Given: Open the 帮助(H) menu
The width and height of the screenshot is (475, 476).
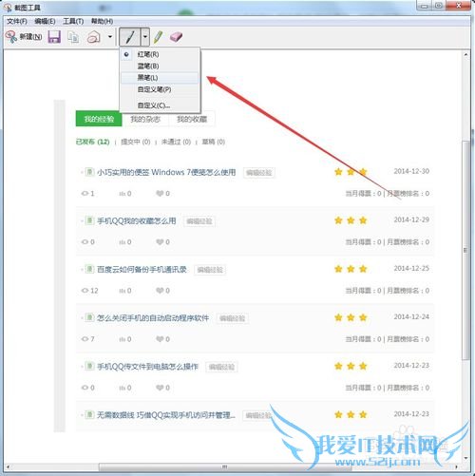Looking at the screenshot, I should coord(102,21).
